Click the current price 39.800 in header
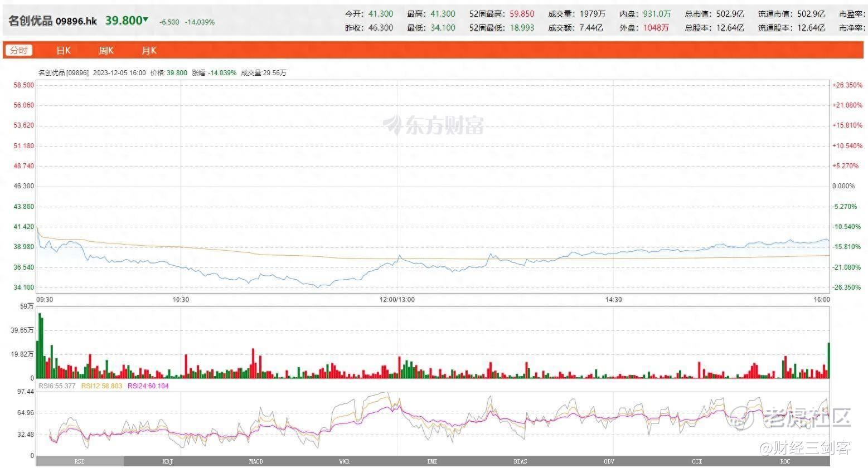868x468 pixels. tap(124, 21)
